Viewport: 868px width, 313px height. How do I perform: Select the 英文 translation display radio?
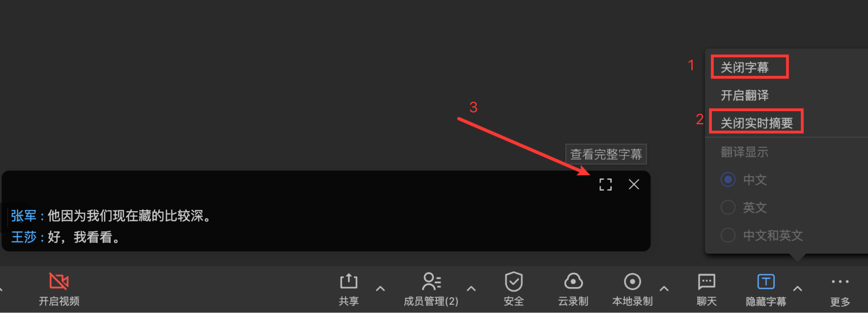point(728,207)
